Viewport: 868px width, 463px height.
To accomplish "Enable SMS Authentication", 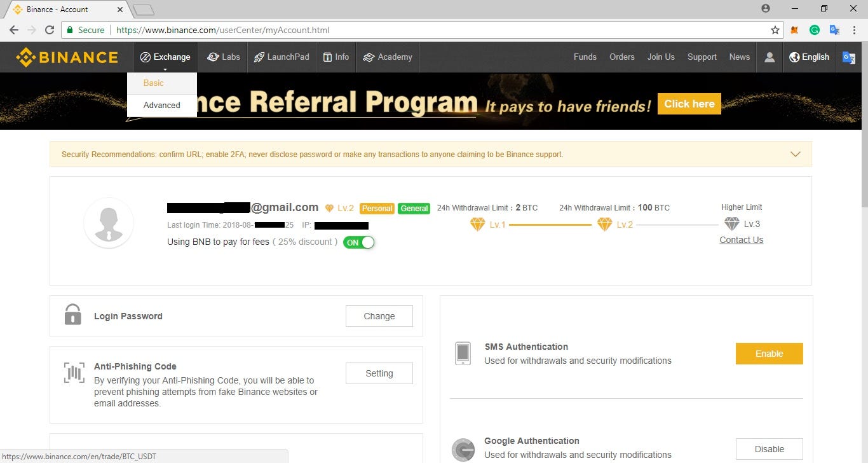I will [770, 354].
